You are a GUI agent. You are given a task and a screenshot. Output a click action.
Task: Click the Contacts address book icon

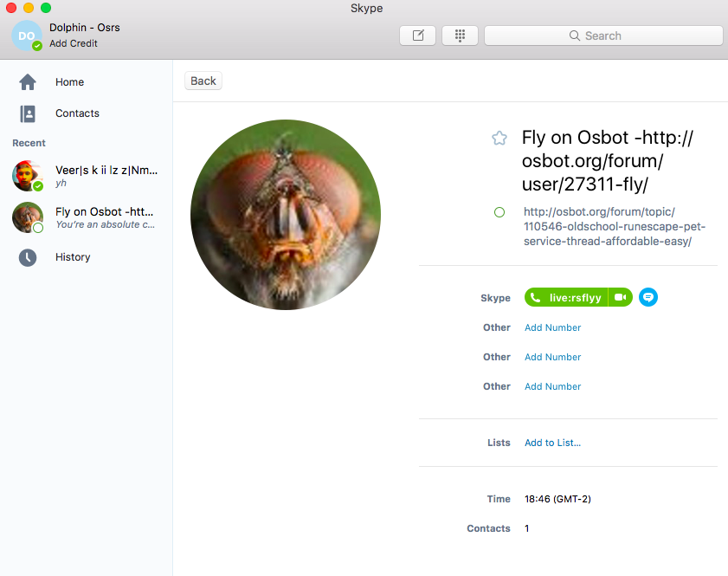point(28,113)
